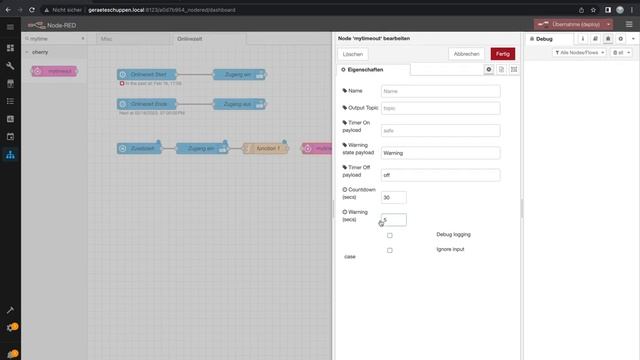Open the Node-RED sitemap icon in the sidebar
Screen dimensions: 640x360
(10, 155)
